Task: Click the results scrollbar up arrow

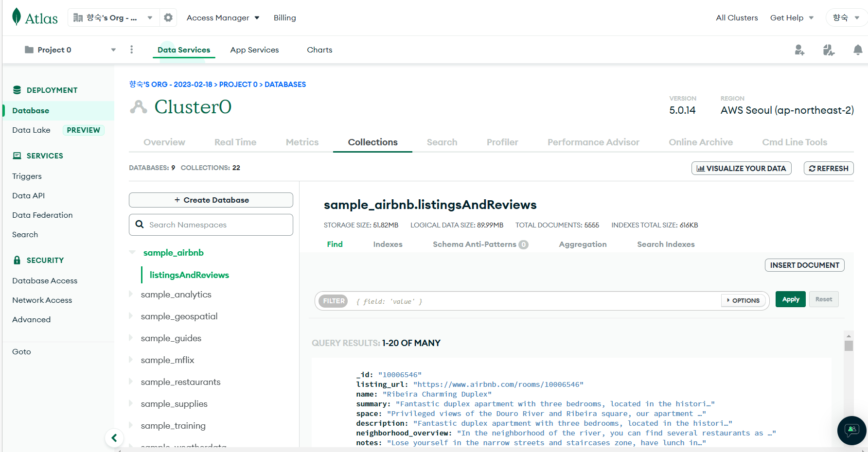Action: pyautogui.click(x=849, y=336)
